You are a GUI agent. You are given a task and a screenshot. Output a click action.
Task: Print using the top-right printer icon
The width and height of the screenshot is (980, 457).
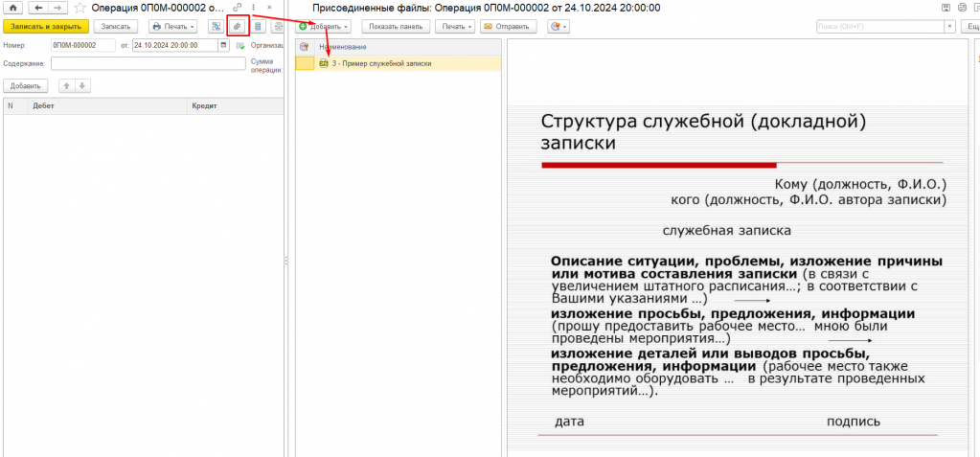[961, 8]
